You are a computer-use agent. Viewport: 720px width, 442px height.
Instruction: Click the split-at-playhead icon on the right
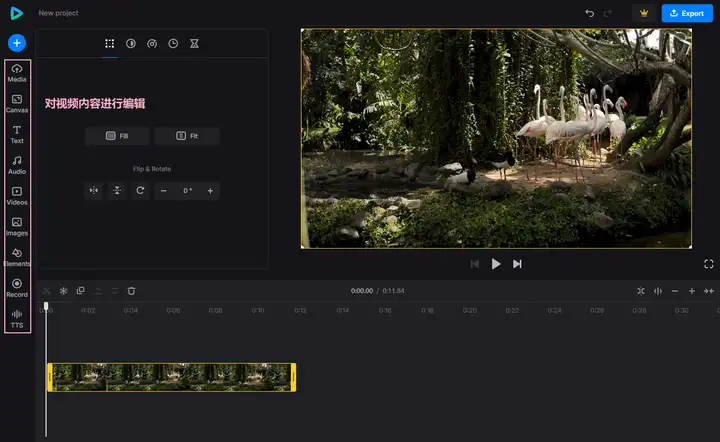pyautogui.click(x=658, y=291)
